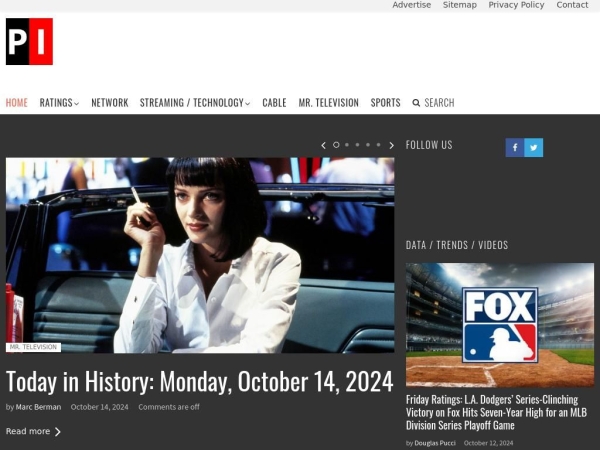Open the Mr. Television menu item

329,103
